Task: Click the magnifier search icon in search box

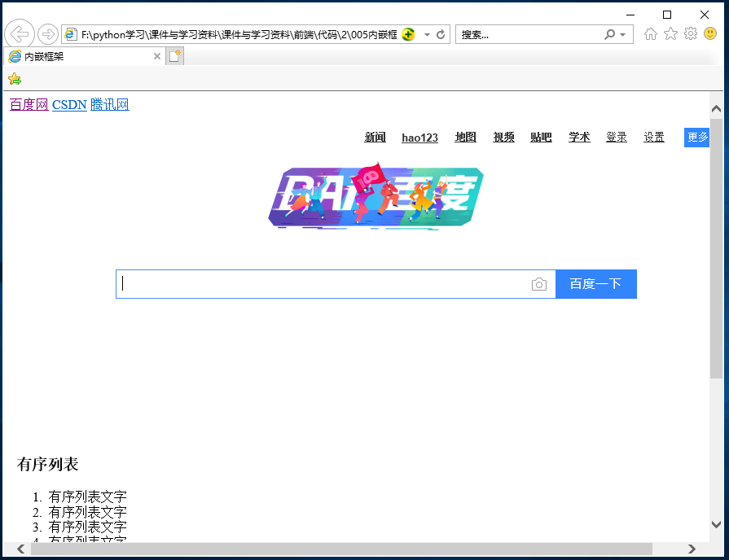Action: click(609, 34)
